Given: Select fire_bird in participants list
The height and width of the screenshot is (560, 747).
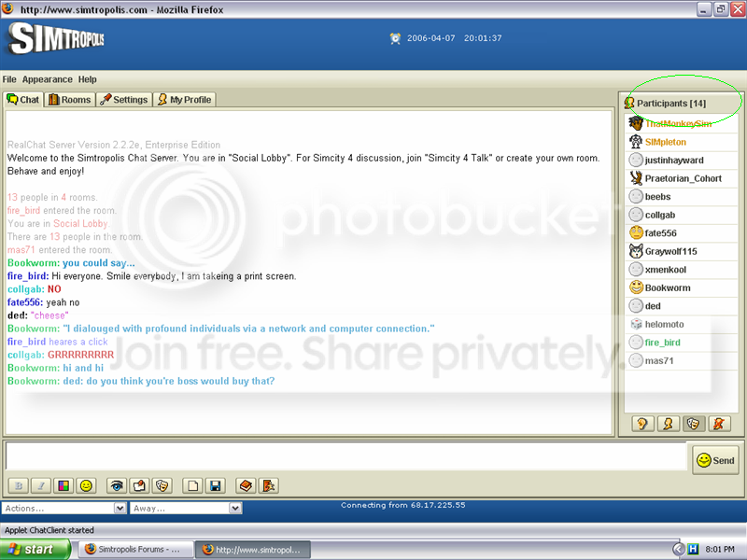Looking at the screenshot, I should pos(682,343).
